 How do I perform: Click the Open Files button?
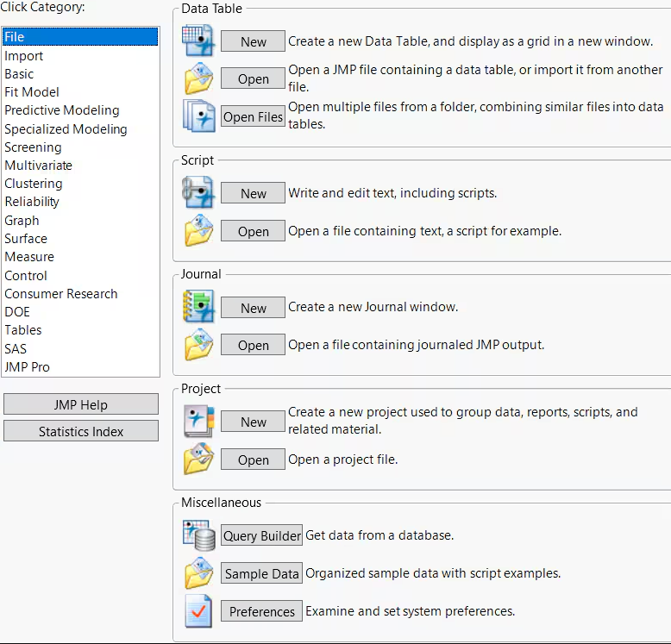click(x=253, y=116)
